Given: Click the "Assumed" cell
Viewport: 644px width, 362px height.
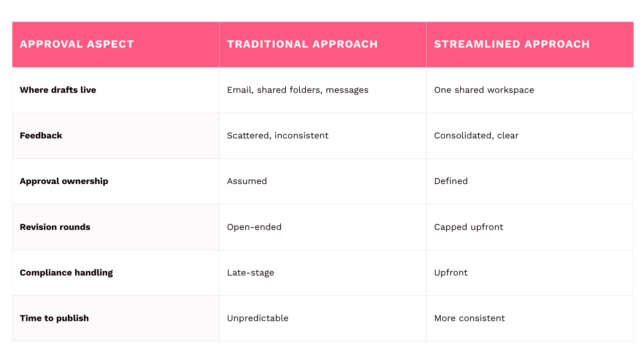Looking at the screenshot, I should (x=247, y=181).
